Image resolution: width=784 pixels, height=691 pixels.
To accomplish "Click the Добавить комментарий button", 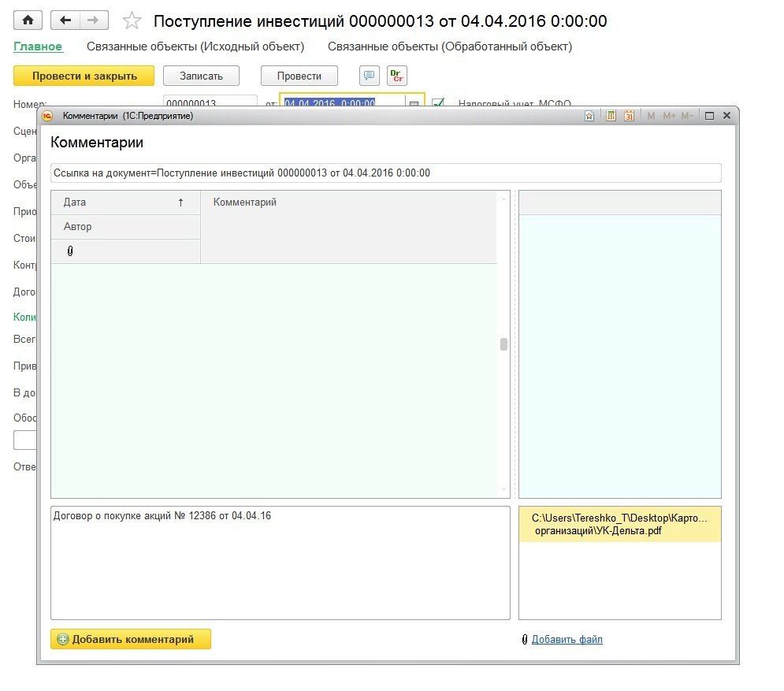I will coord(131,639).
